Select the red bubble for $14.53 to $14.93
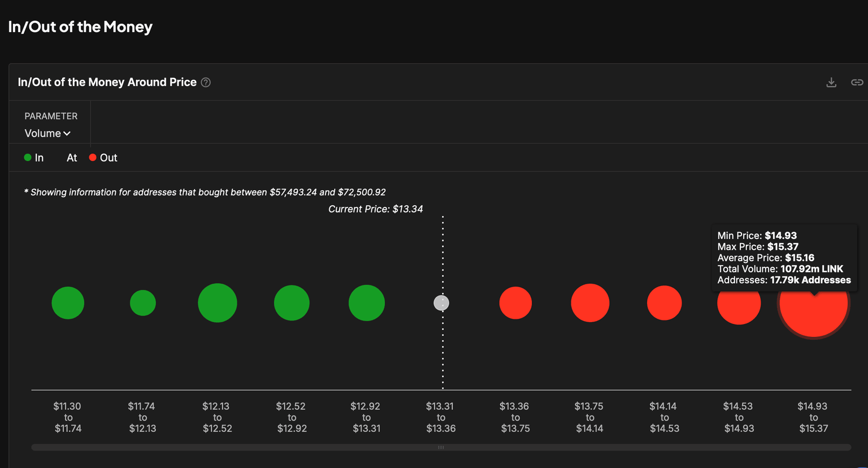Viewport: 868px width, 468px height. tap(739, 308)
